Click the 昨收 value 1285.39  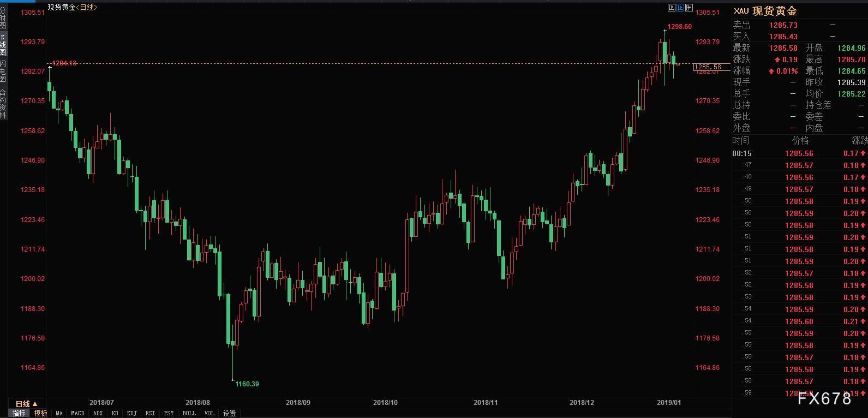click(x=852, y=82)
